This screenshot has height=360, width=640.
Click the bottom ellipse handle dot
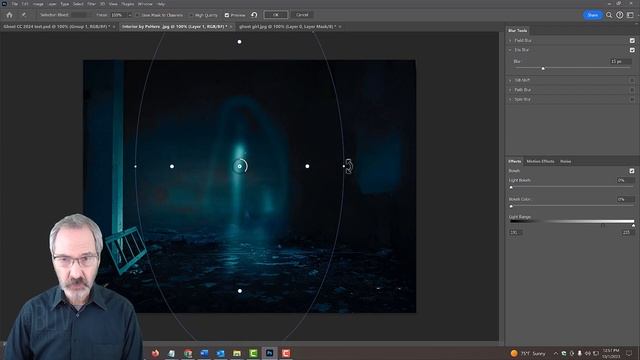[x=240, y=291]
